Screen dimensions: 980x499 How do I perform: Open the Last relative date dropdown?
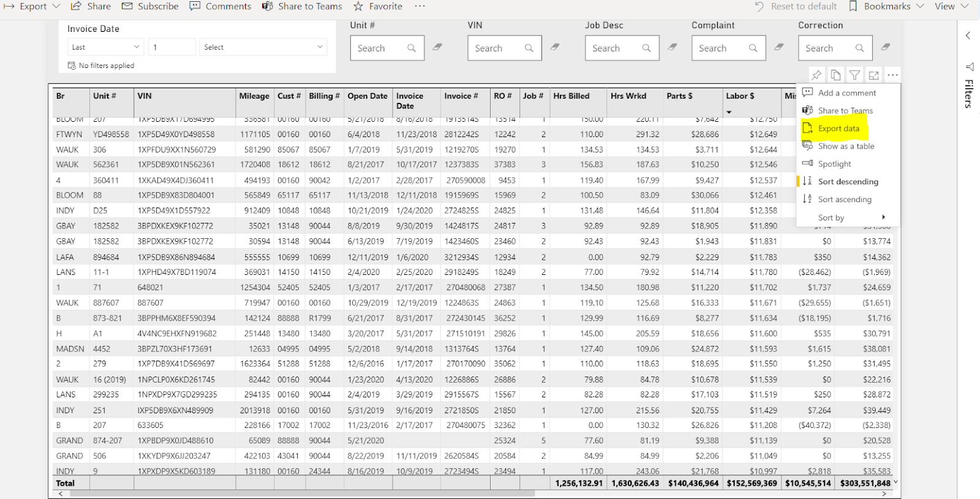click(x=105, y=47)
